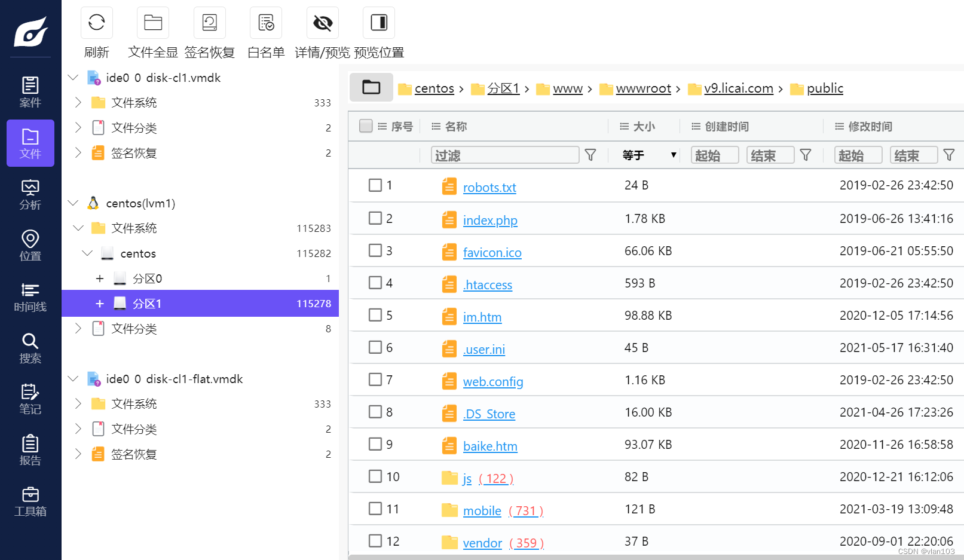Open the 搜索 sidebar section
This screenshot has width=964, height=560.
point(30,348)
